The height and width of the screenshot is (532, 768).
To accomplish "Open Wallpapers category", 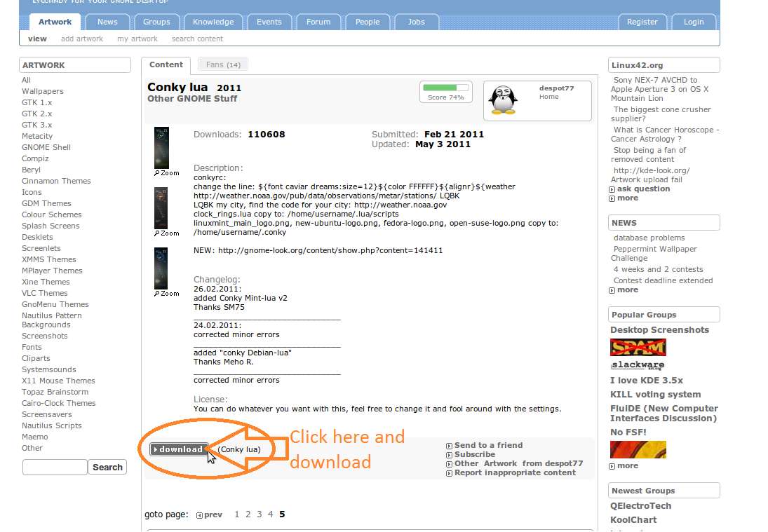I will [x=43, y=91].
